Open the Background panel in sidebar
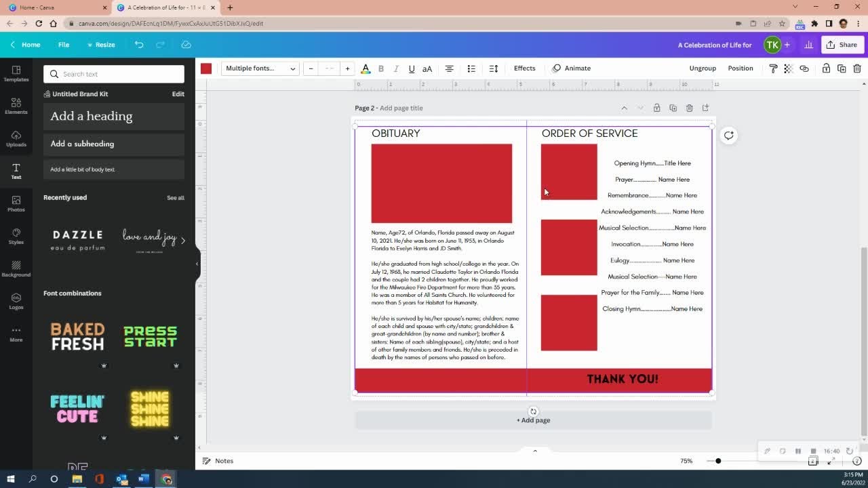Viewport: 868px width, 488px height. point(16,268)
